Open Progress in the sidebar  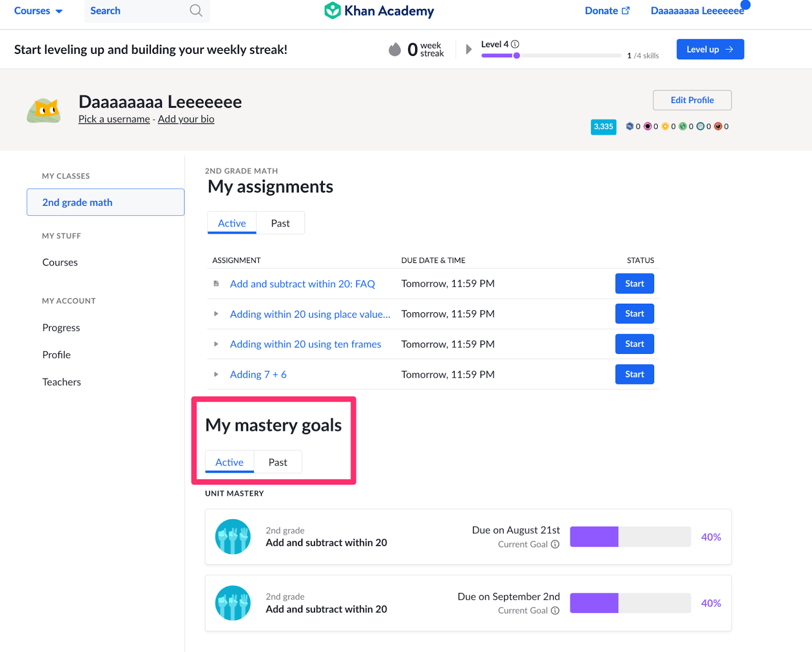[61, 328]
